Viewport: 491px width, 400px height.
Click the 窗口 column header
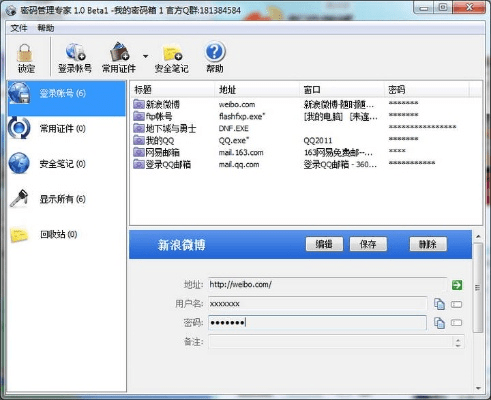(342, 89)
